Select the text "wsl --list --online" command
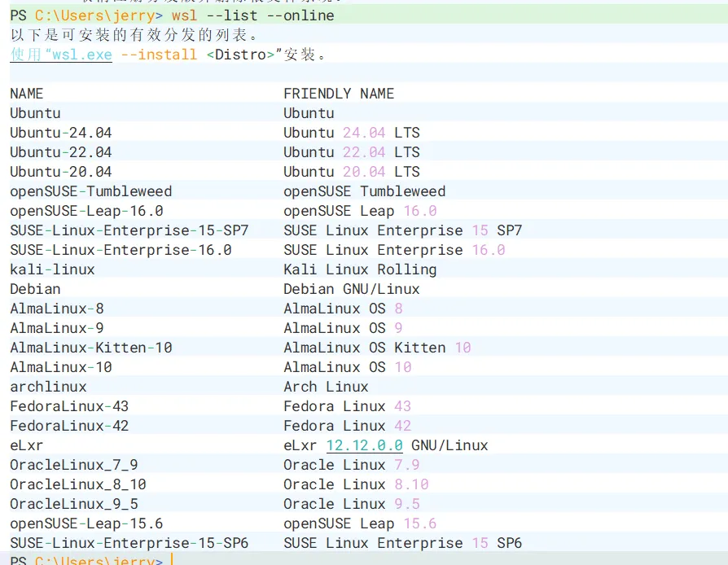Screen dimensions: 728x565 (x=252, y=15)
